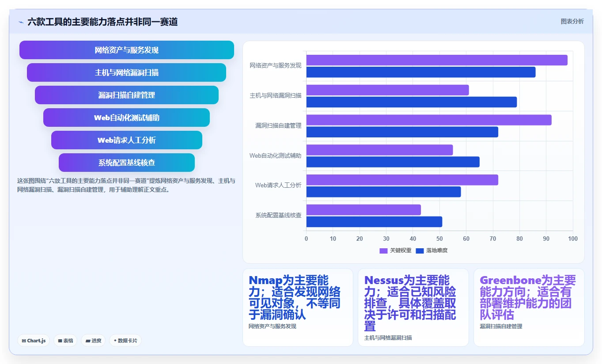Click the blue 落地难度 legend swatch
Screen dimensions: 602x364
pos(420,250)
